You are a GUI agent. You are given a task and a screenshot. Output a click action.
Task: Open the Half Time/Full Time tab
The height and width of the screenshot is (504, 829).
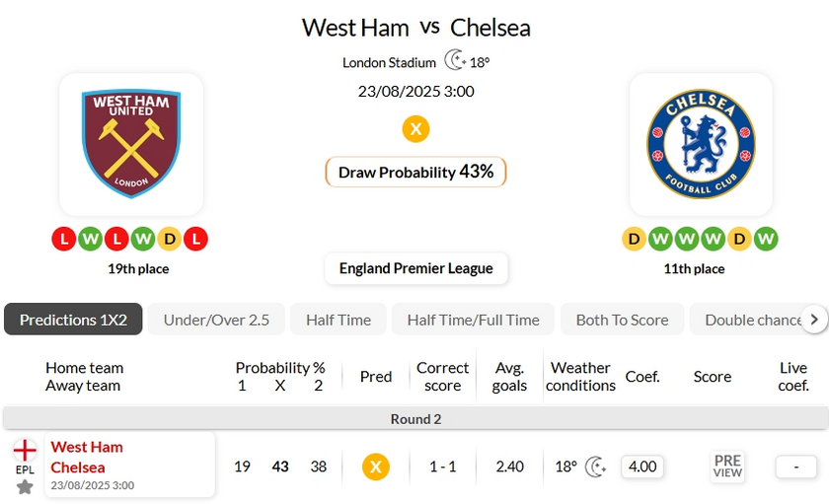click(x=473, y=320)
